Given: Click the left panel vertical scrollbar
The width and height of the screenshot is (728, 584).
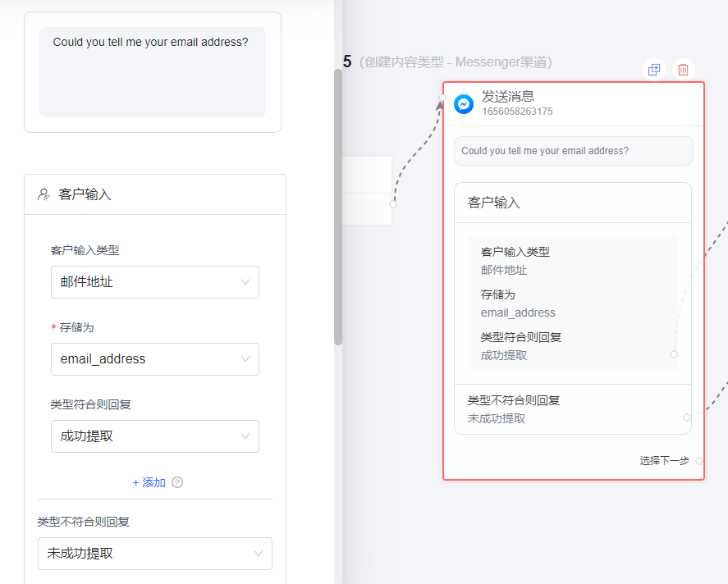Looking at the screenshot, I should point(338,207).
